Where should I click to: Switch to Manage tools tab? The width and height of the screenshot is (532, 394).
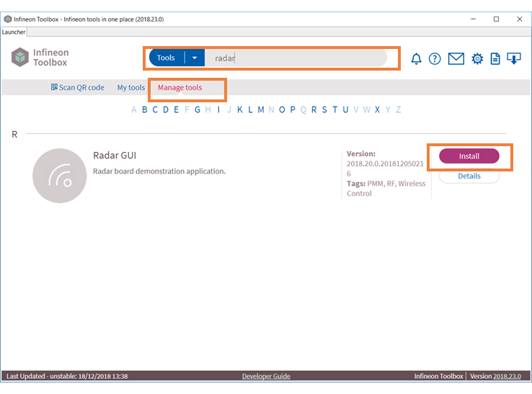[x=179, y=87]
